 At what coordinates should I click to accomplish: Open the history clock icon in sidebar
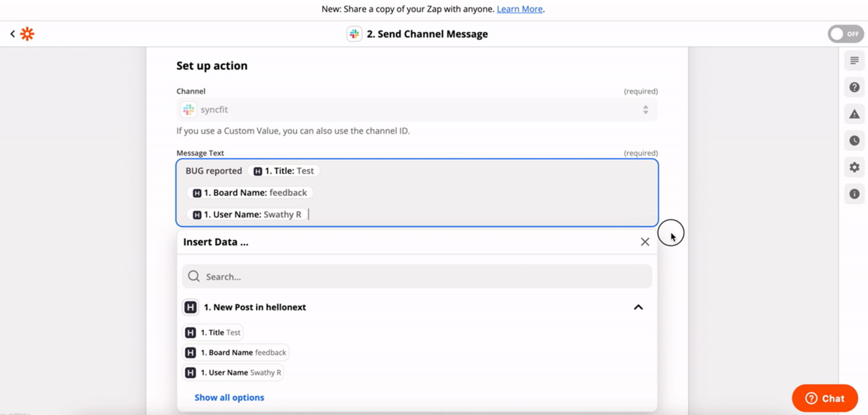854,141
